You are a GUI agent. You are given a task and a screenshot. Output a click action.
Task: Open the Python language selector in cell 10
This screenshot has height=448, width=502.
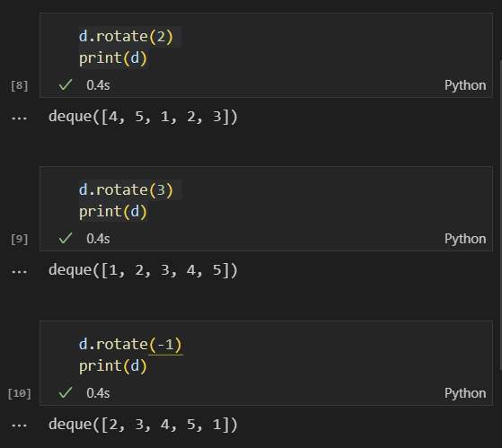tap(465, 393)
